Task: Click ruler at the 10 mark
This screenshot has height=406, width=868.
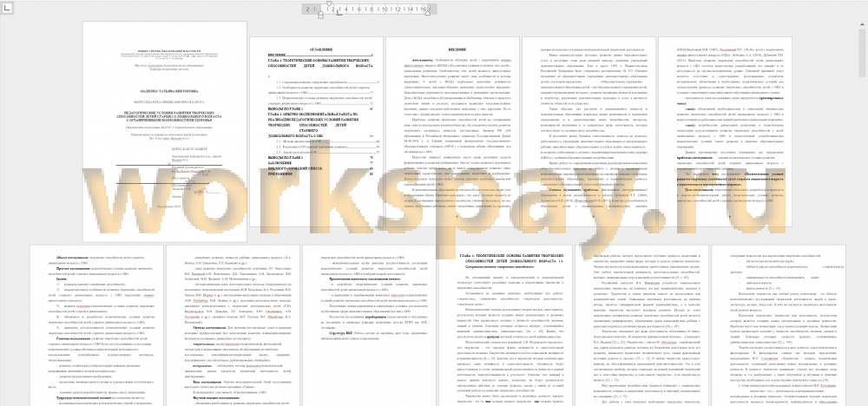Action: tap(386, 9)
